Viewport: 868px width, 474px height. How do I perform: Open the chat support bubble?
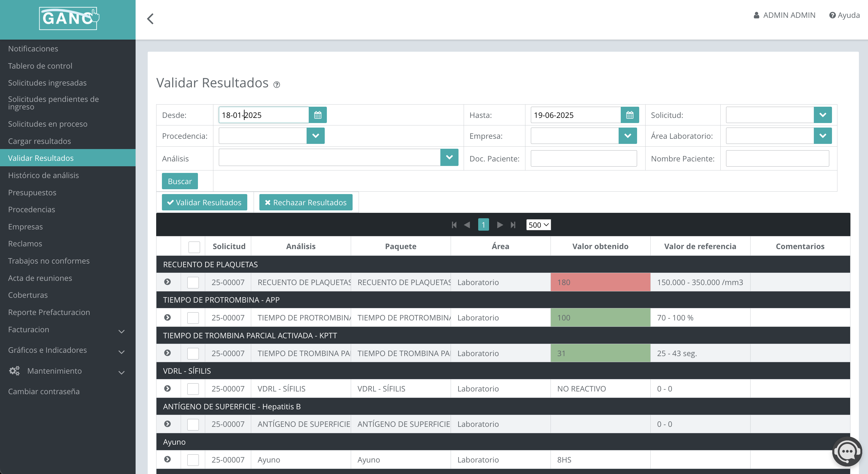tap(847, 451)
